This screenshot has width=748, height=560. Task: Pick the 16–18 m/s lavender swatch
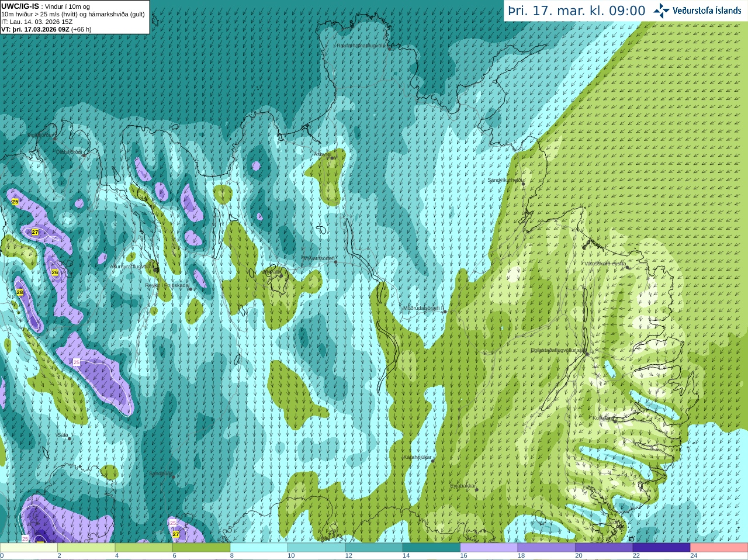coord(489,548)
